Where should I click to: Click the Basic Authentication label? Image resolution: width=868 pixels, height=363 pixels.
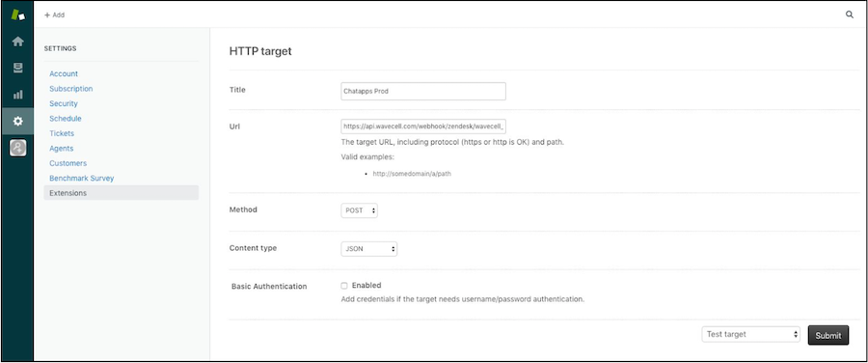(269, 287)
